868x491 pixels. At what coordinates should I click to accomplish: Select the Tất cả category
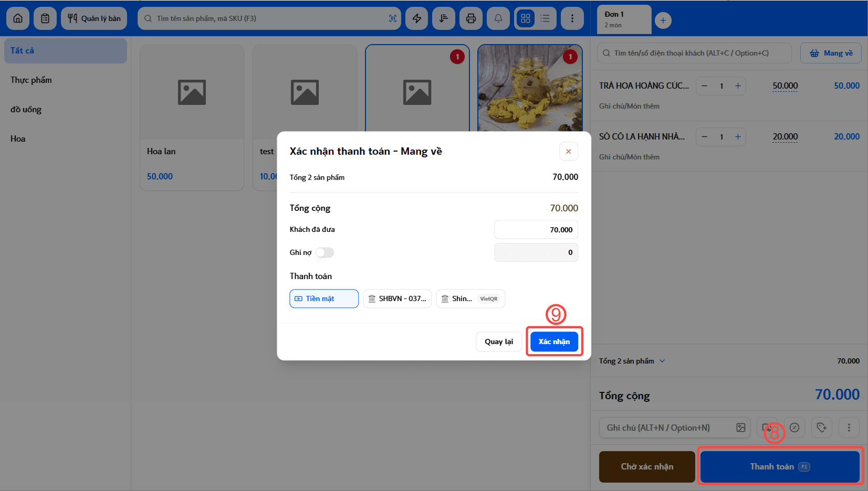(x=66, y=51)
